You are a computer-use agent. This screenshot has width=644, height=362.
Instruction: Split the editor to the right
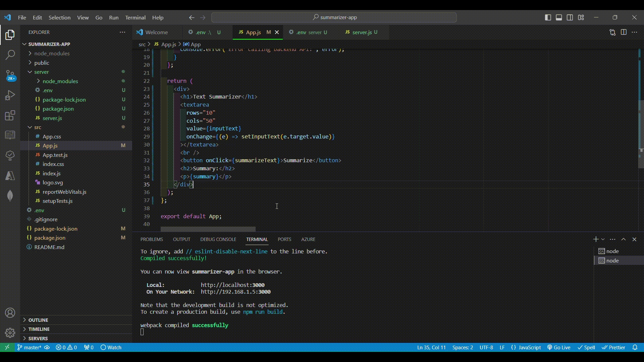(624, 32)
